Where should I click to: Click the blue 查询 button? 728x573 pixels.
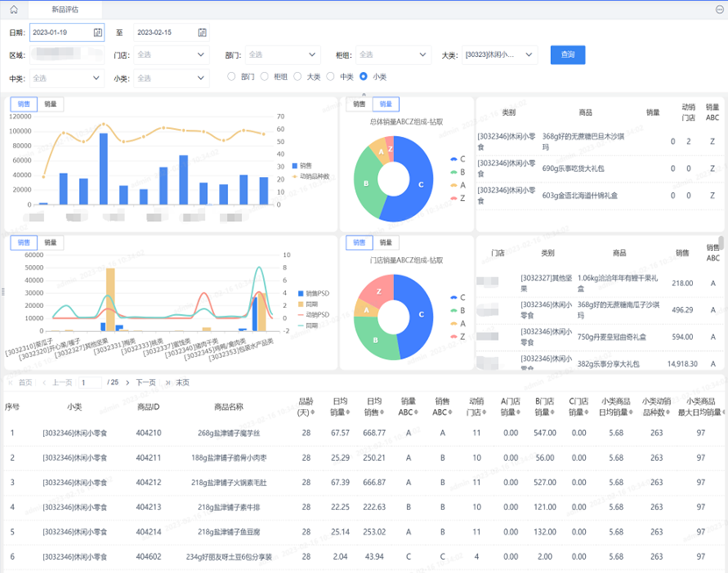click(567, 54)
